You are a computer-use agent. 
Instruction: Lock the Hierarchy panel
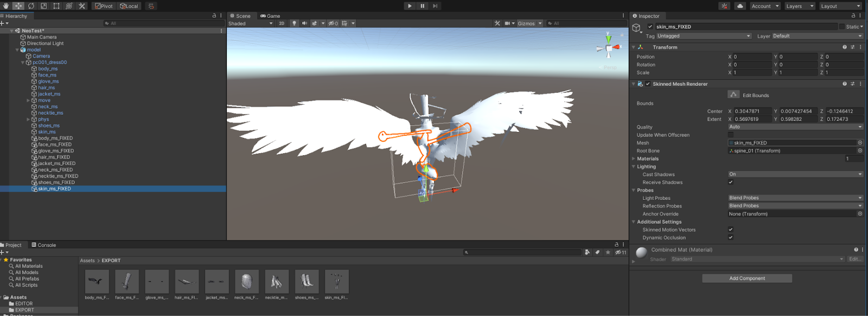(214, 16)
